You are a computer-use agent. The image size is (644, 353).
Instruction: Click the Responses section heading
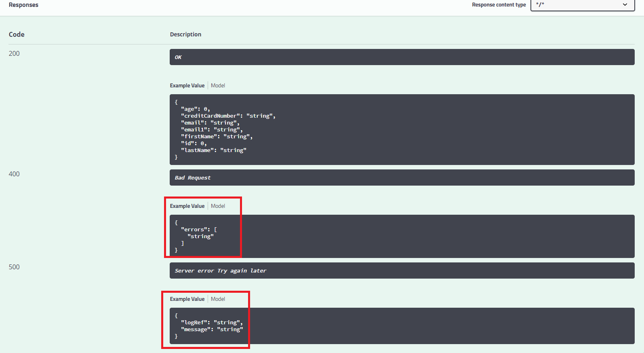coord(23,5)
